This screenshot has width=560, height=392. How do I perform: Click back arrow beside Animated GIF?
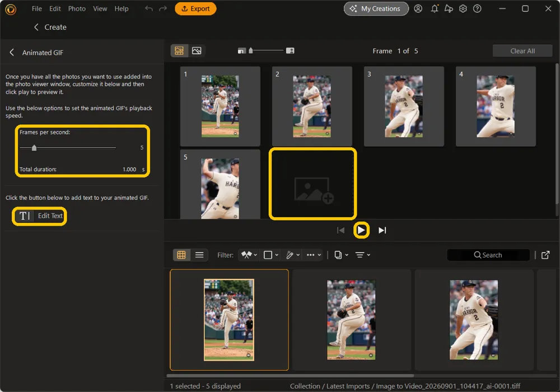click(x=12, y=53)
